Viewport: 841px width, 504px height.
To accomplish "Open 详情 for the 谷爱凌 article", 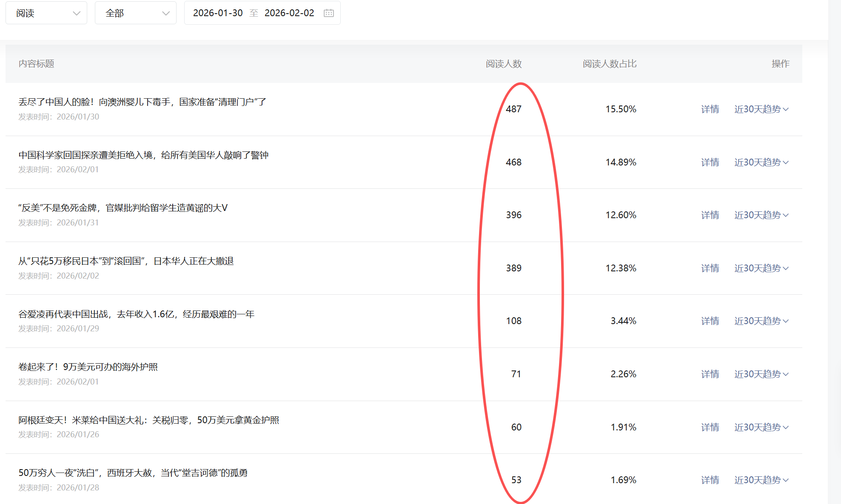I will [x=710, y=321].
